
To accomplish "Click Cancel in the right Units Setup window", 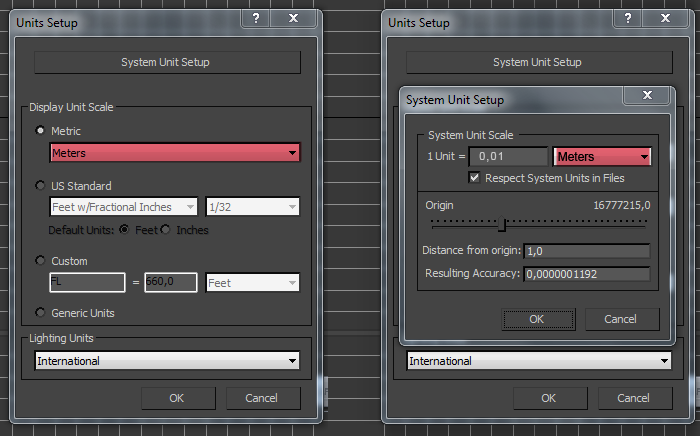I will point(635,398).
